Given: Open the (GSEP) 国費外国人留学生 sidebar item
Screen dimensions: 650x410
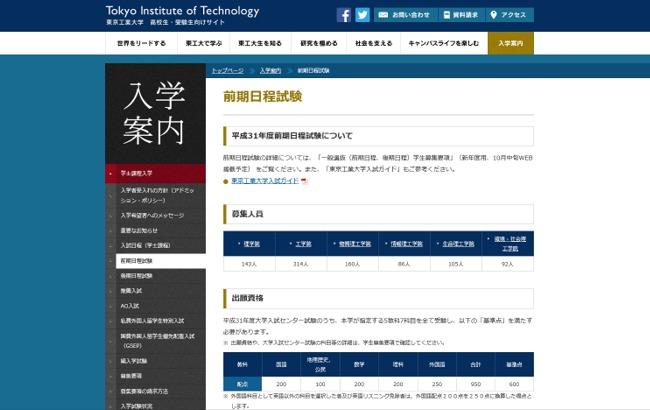Looking at the screenshot, I should [157, 341].
